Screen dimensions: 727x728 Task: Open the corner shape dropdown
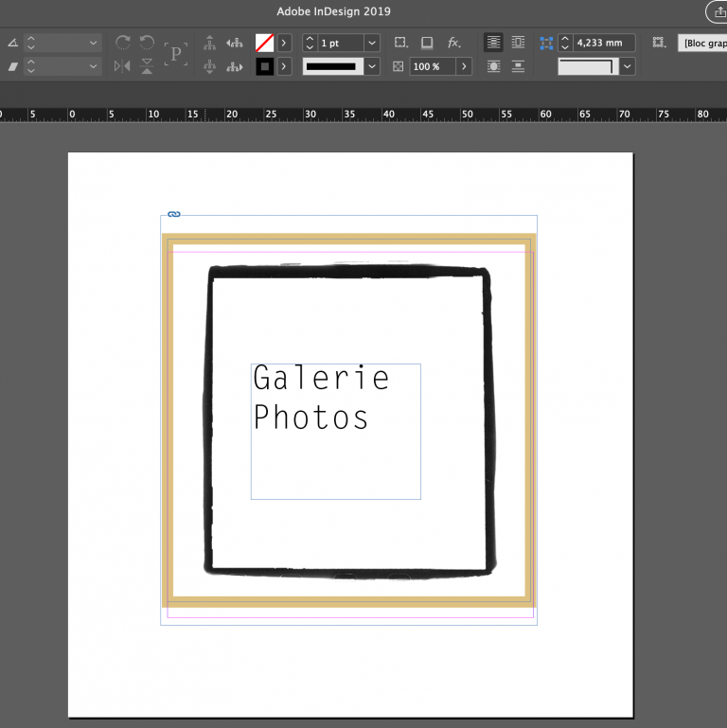pyautogui.click(x=628, y=67)
